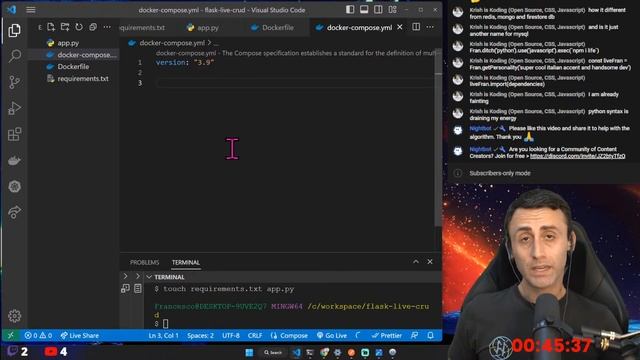Screen dimensions: 640x360
Task: Open the remote window indicator
Action: point(11,336)
